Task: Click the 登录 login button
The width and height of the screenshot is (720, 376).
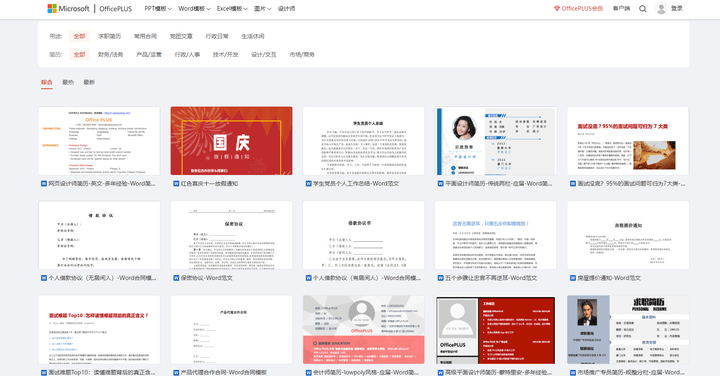Action: tap(677, 9)
